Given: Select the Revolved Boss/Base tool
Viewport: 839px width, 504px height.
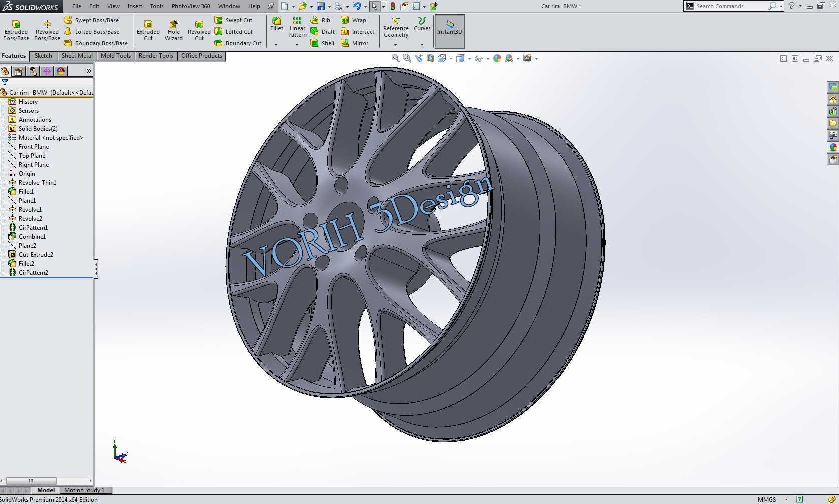Looking at the screenshot, I should pos(47,31).
